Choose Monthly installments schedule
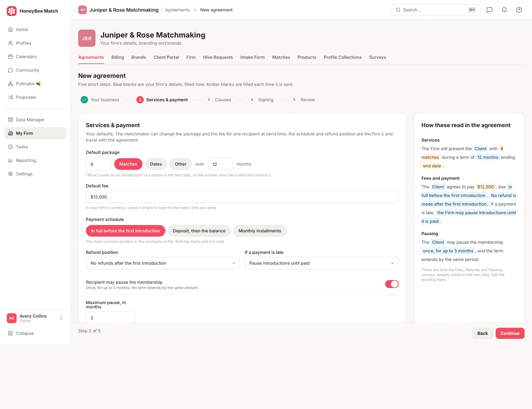532x409 pixels. 260,231
